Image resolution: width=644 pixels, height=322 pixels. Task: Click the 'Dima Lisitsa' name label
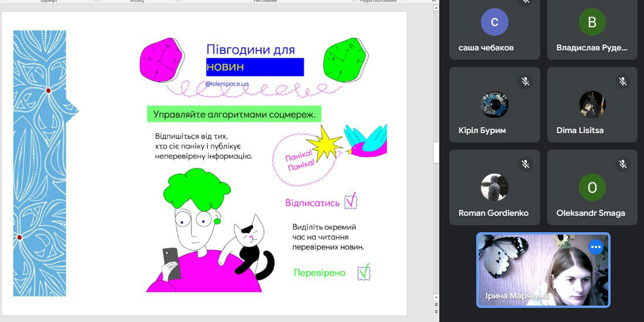pyautogui.click(x=580, y=131)
